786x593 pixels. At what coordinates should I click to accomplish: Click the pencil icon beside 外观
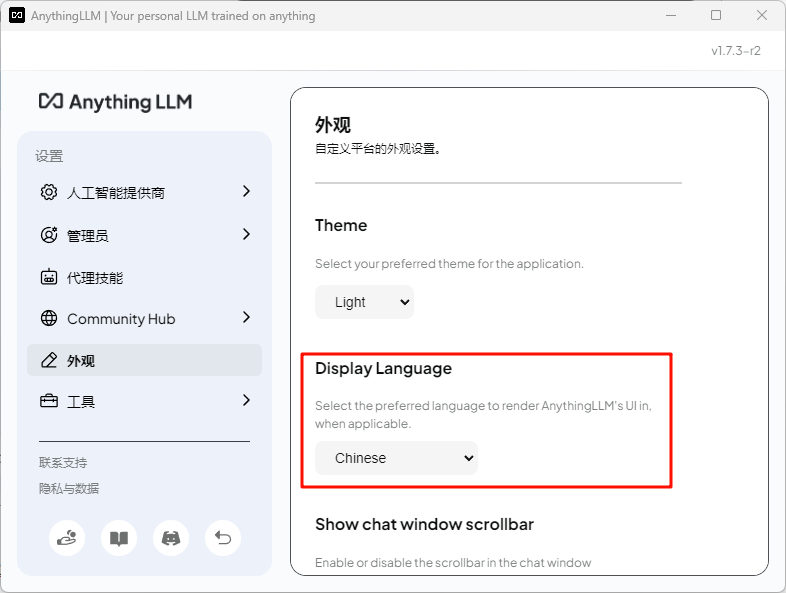pyautogui.click(x=49, y=360)
